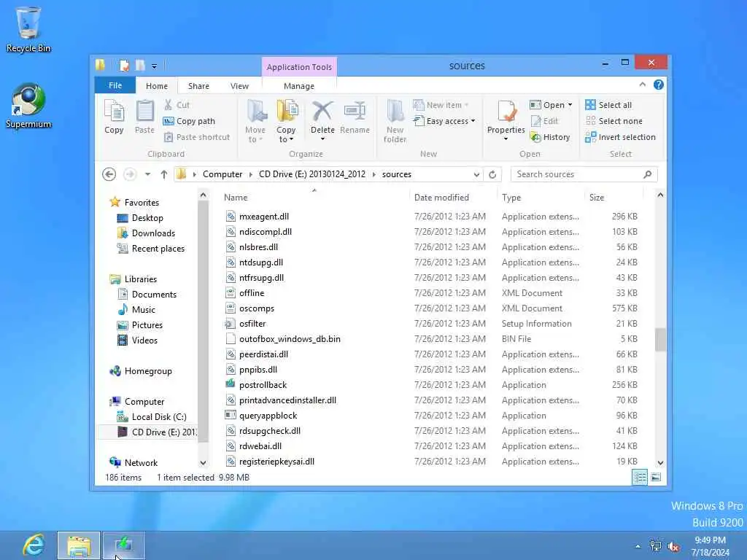Click the taskbar clock and date
Viewport: 747px width, 560px height.
[711, 546]
